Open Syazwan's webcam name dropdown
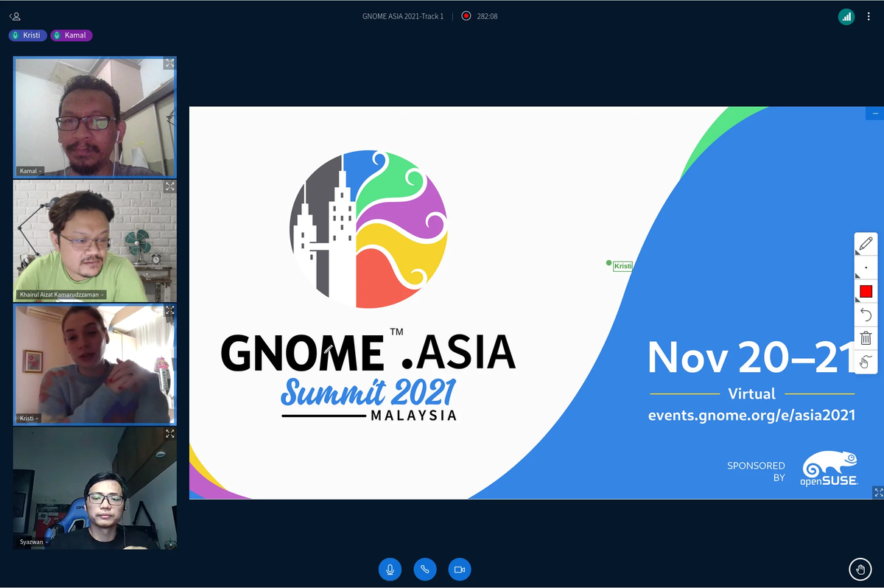Screen dimensions: 884x588 [x=33, y=542]
